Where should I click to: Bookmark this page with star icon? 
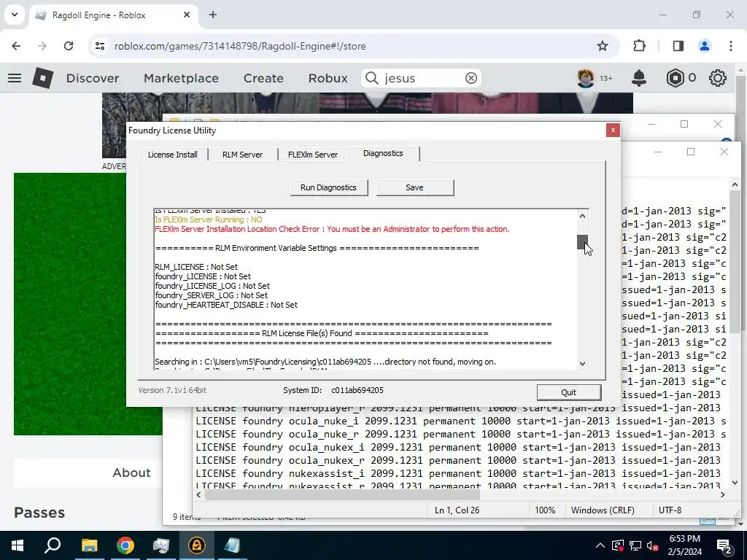click(x=602, y=46)
